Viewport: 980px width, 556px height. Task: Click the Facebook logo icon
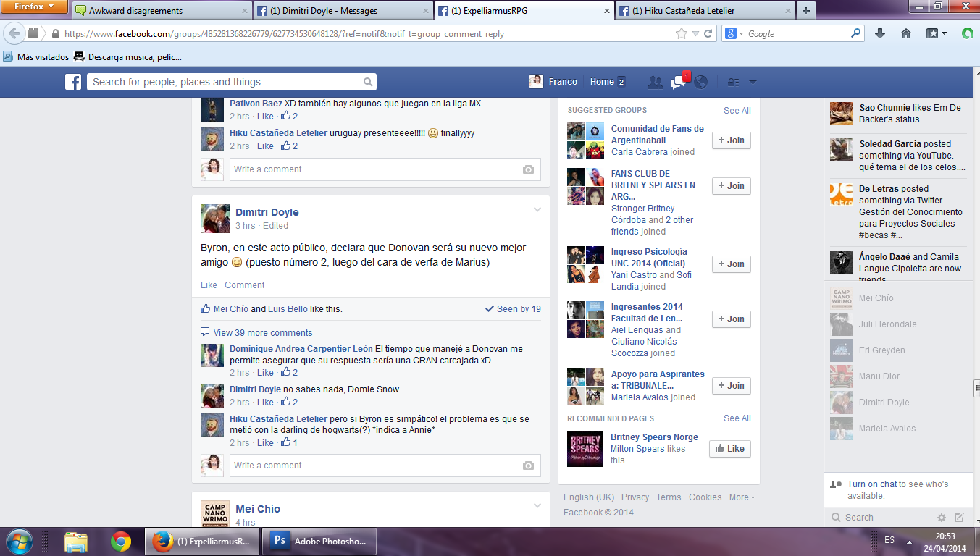73,82
